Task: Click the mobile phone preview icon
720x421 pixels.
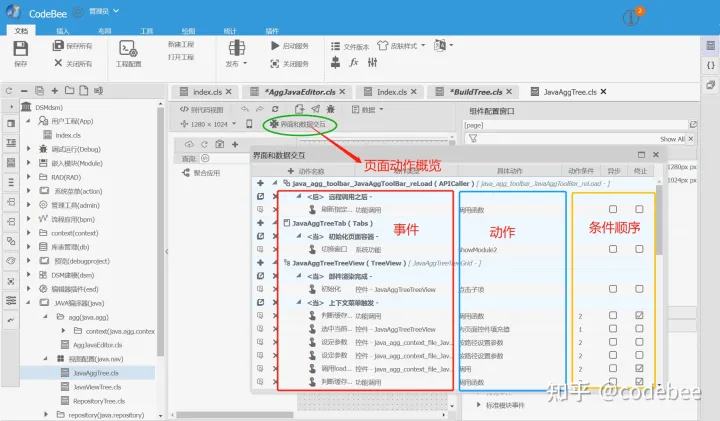Action: (x=249, y=124)
